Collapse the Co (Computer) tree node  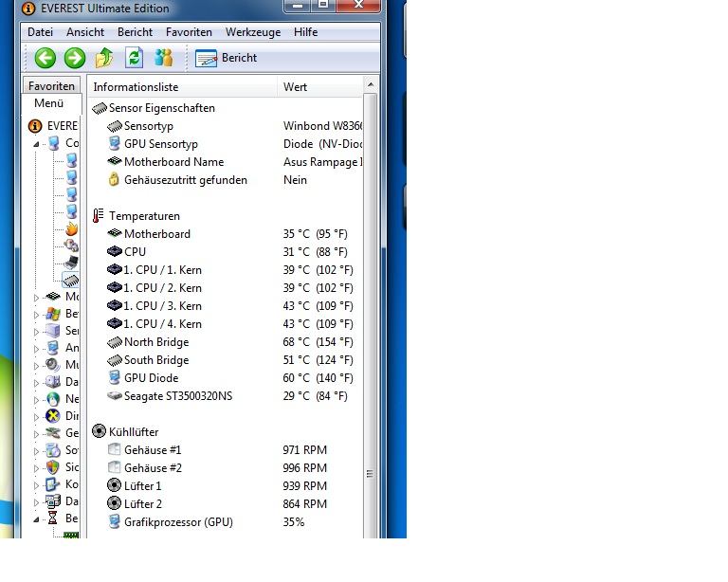click(36, 144)
